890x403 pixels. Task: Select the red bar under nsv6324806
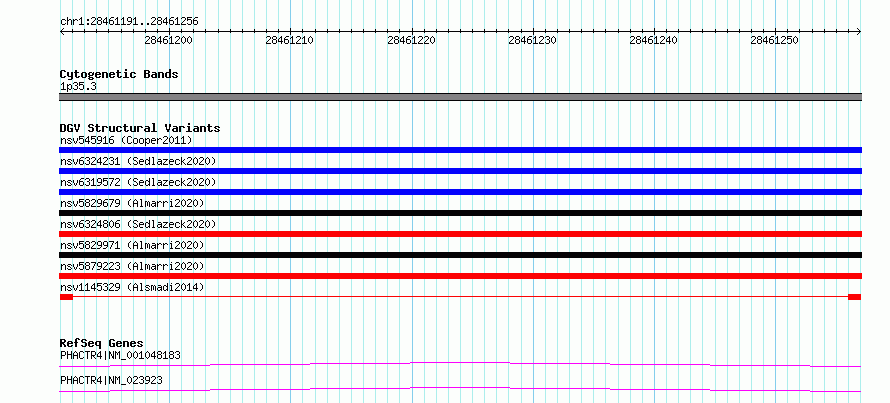coord(460,234)
